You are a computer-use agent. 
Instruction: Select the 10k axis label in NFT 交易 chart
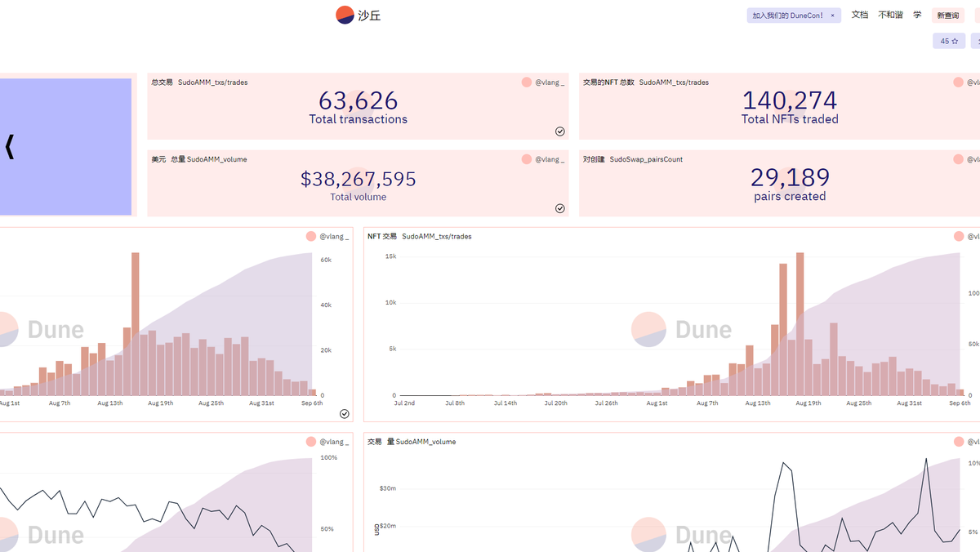(390, 302)
